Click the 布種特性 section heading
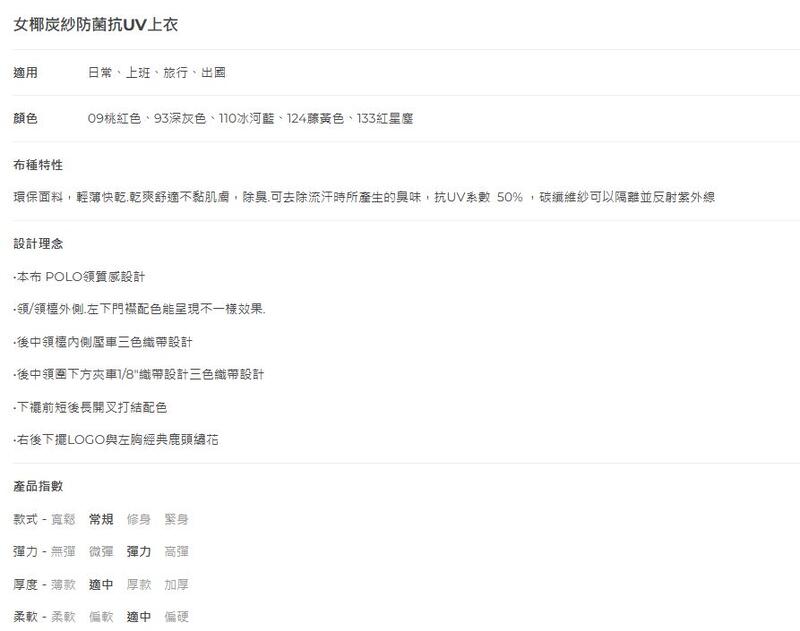Image resolution: width=800 pixels, height=631 pixels. pyautogui.click(x=38, y=165)
